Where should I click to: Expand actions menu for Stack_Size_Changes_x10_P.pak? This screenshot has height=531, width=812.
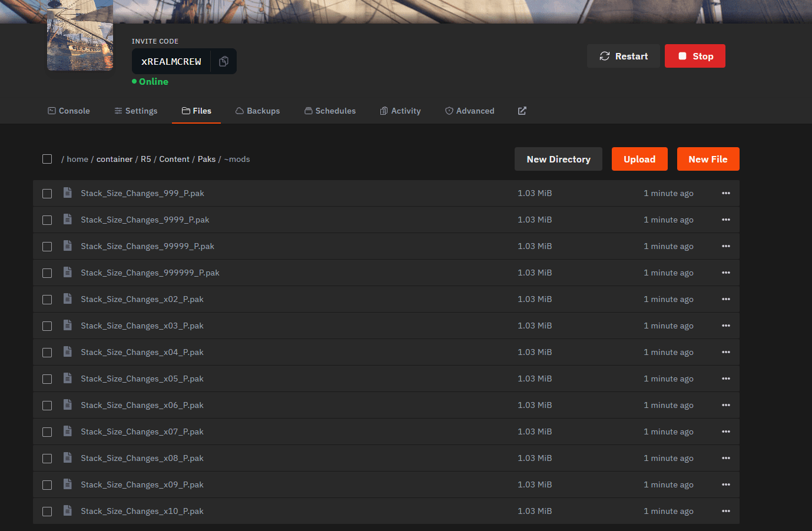click(x=725, y=511)
